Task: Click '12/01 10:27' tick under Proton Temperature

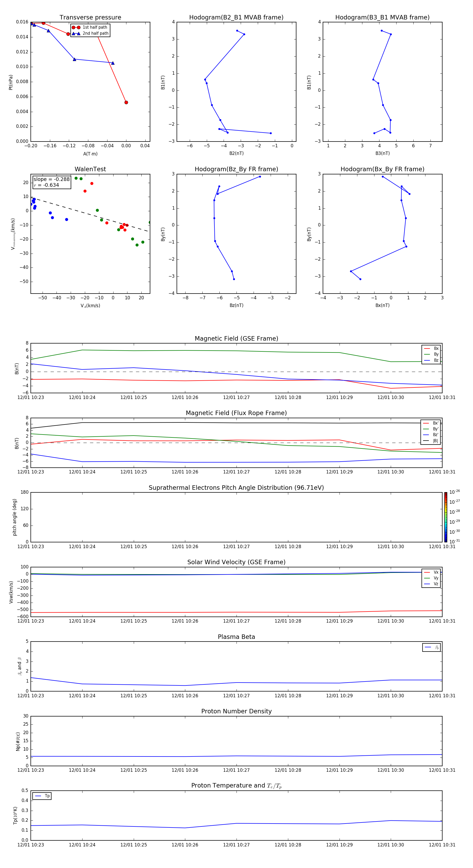Action: [236, 845]
